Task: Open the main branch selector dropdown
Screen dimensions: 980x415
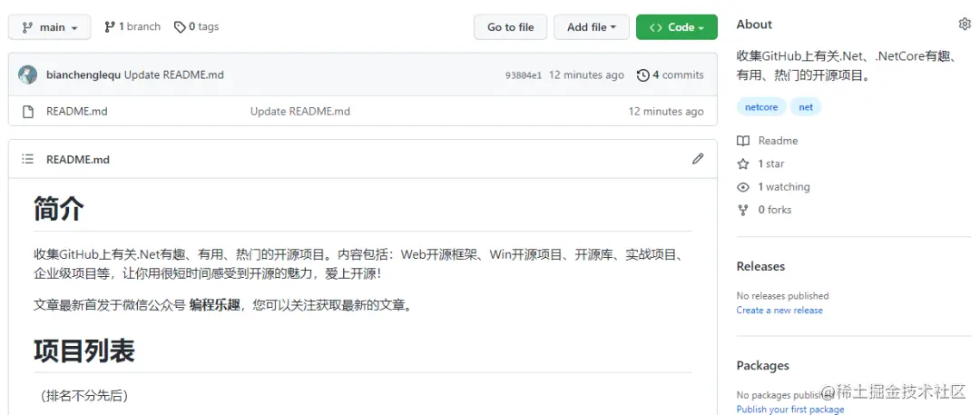Action: pos(49,27)
